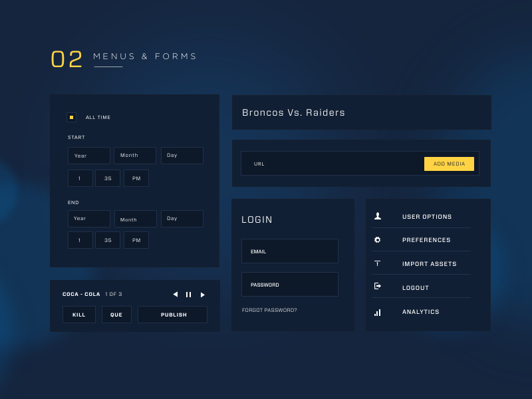Skip to previous Coca-Cola item
The height and width of the screenshot is (399, 532).
pyautogui.click(x=176, y=294)
